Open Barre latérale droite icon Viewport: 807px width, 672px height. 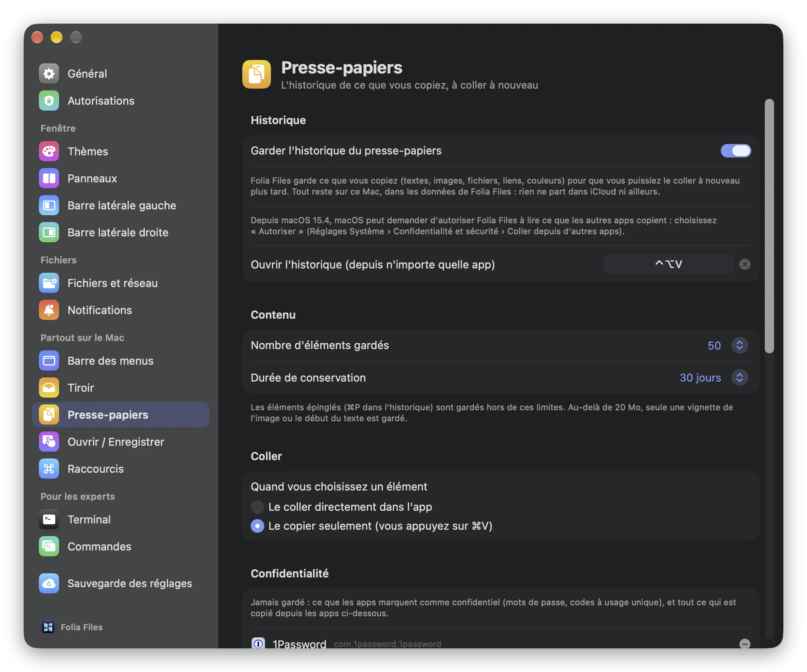point(49,232)
